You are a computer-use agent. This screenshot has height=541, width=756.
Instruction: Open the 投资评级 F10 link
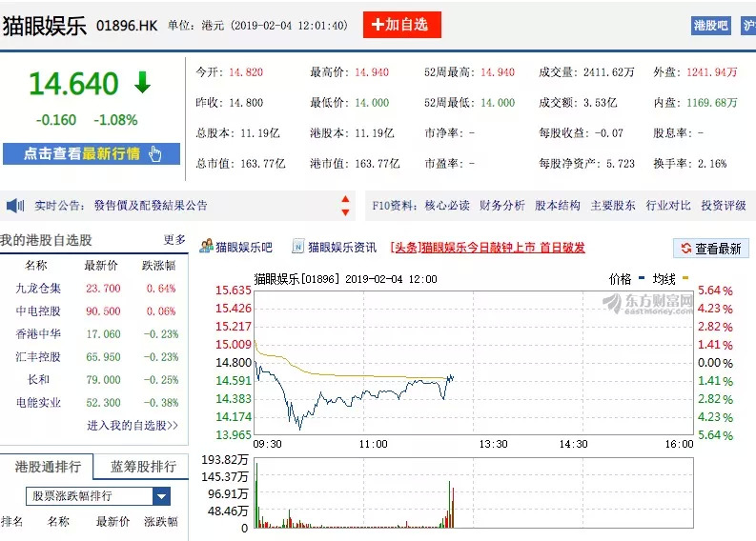click(x=724, y=206)
